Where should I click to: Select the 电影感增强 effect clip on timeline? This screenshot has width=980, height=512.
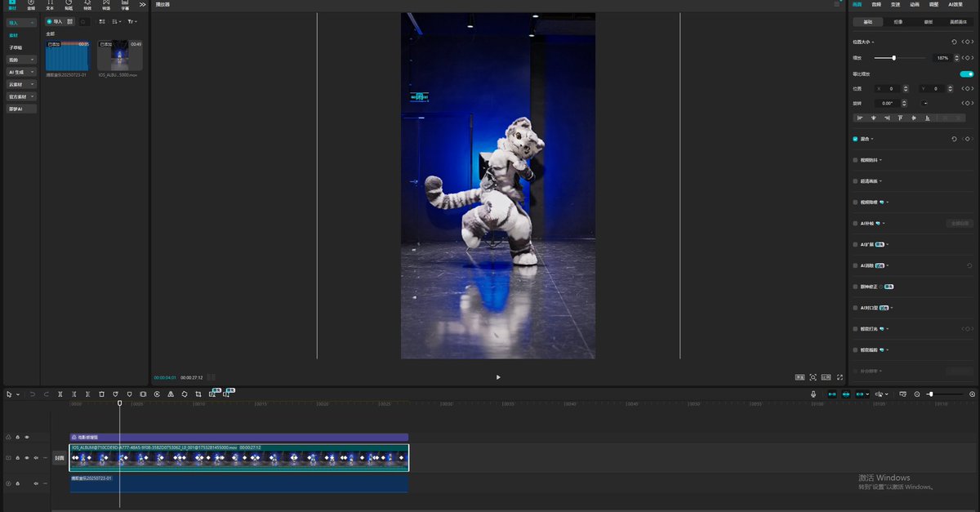pos(238,437)
